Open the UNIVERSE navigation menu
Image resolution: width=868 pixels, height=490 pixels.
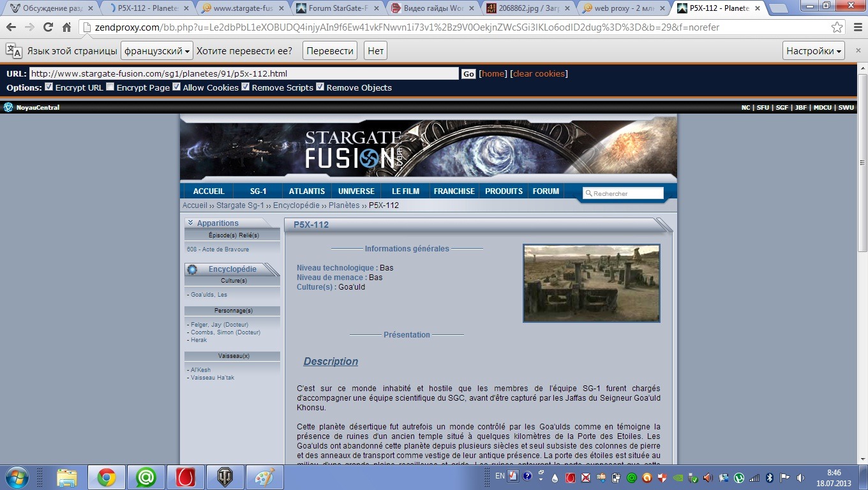click(x=356, y=191)
